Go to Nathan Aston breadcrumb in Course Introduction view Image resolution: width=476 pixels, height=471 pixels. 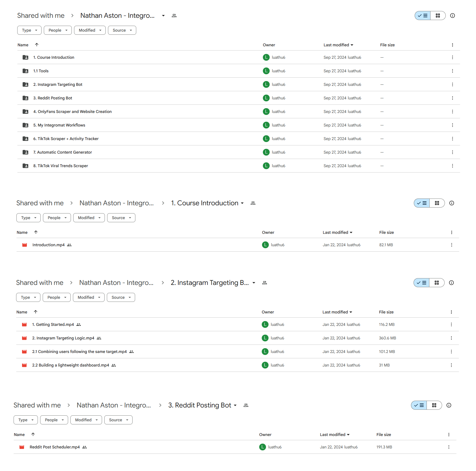116,203
